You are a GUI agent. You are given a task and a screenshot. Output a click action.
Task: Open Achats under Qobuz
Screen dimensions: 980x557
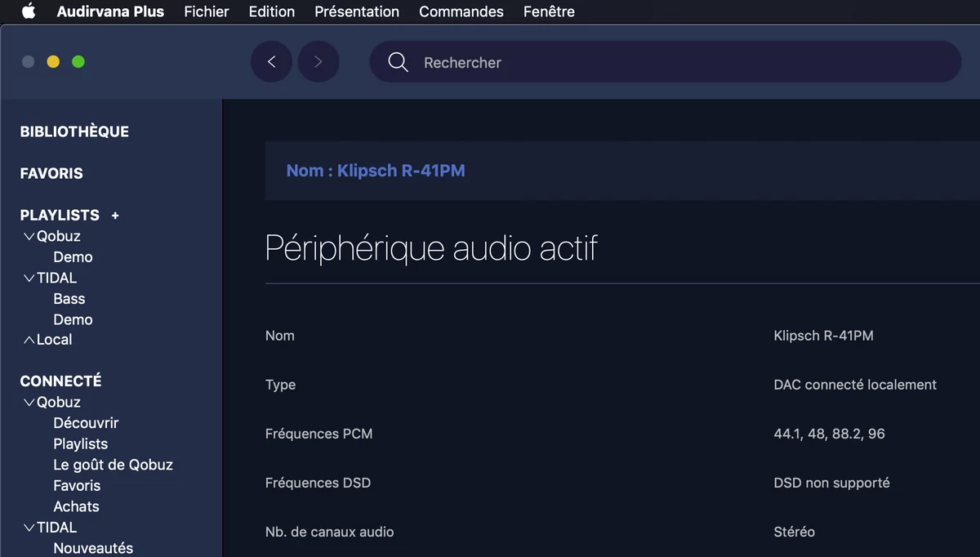coord(76,506)
